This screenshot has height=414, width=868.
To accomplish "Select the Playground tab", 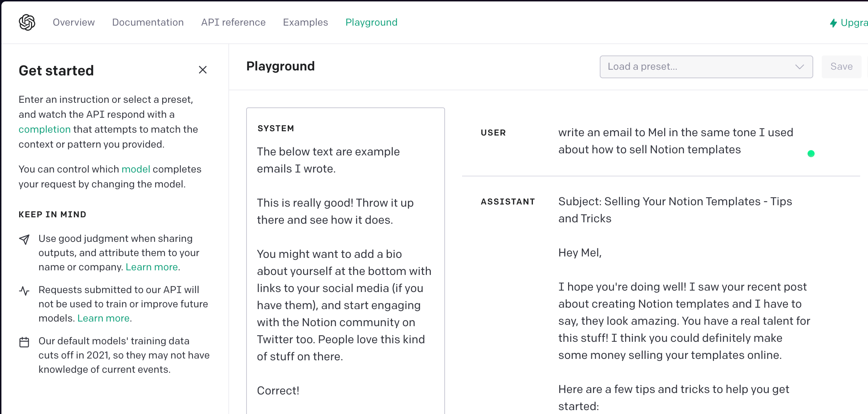I will click(371, 22).
